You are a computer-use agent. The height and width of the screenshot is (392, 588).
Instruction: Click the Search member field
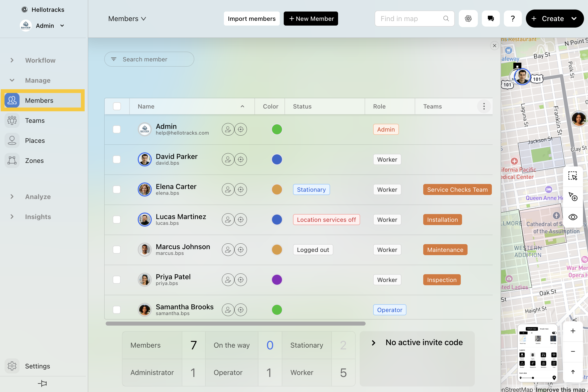click(x=149, y=59)
